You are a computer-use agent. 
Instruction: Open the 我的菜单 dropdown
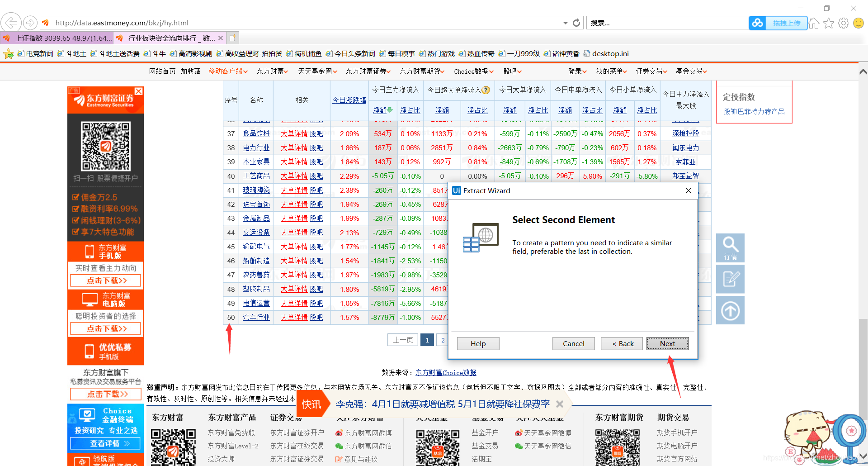612,71
